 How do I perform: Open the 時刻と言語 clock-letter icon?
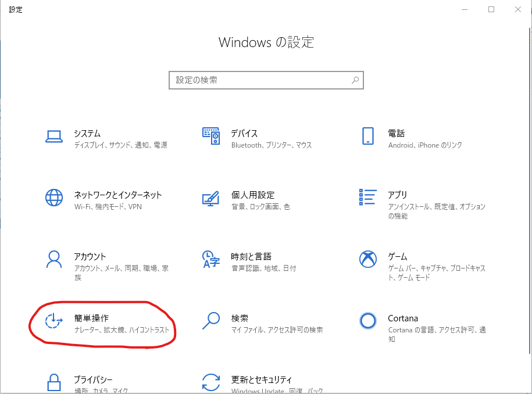point(210,259)
